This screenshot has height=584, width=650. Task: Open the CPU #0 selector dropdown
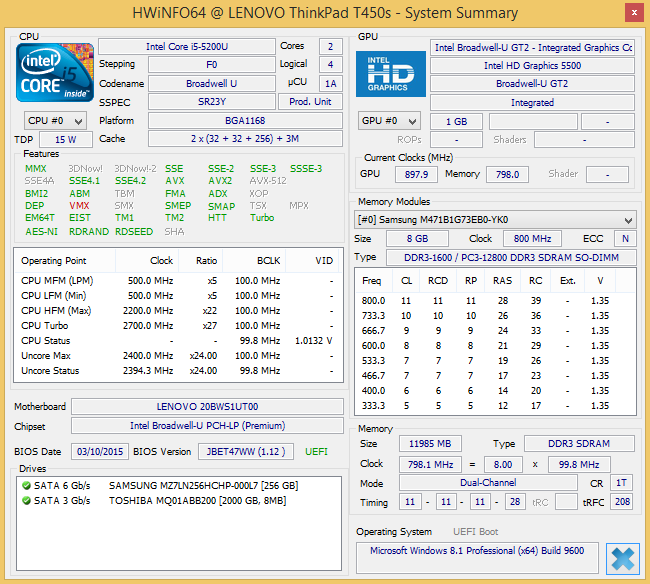pyautogui.click(x=55, y=121)
